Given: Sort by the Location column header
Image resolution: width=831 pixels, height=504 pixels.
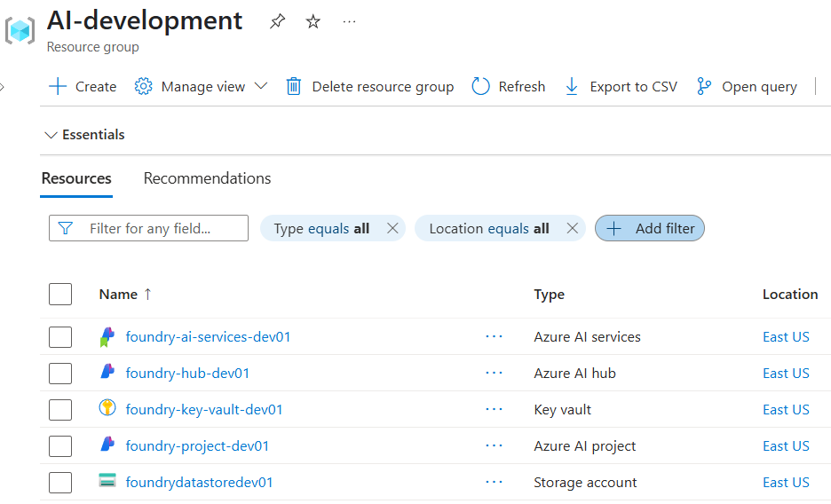Looking at the screenshot, I should pyautogui.click(x=790, y=295).
